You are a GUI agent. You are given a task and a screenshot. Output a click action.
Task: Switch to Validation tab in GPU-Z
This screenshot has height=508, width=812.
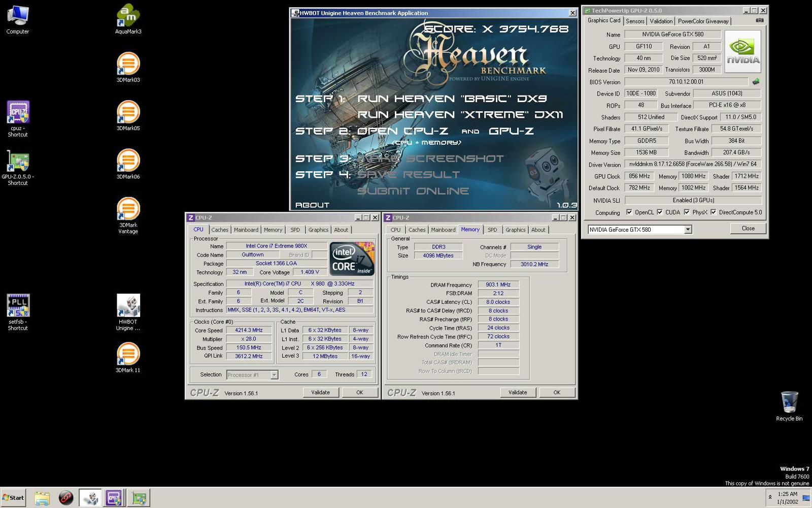661,21
